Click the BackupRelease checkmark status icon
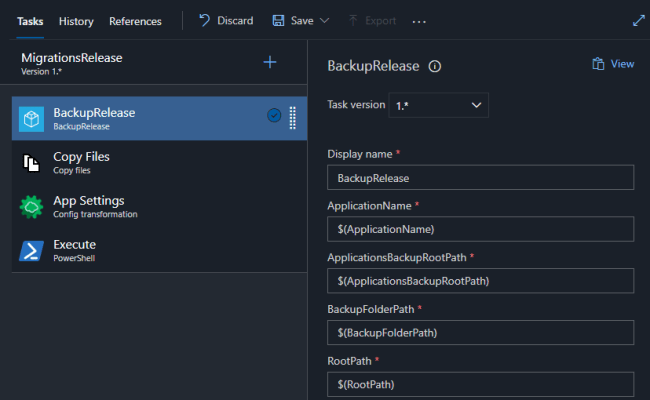The height and width of the screenshot is (400, 650). pyautogui.click(x=274, y=115)
